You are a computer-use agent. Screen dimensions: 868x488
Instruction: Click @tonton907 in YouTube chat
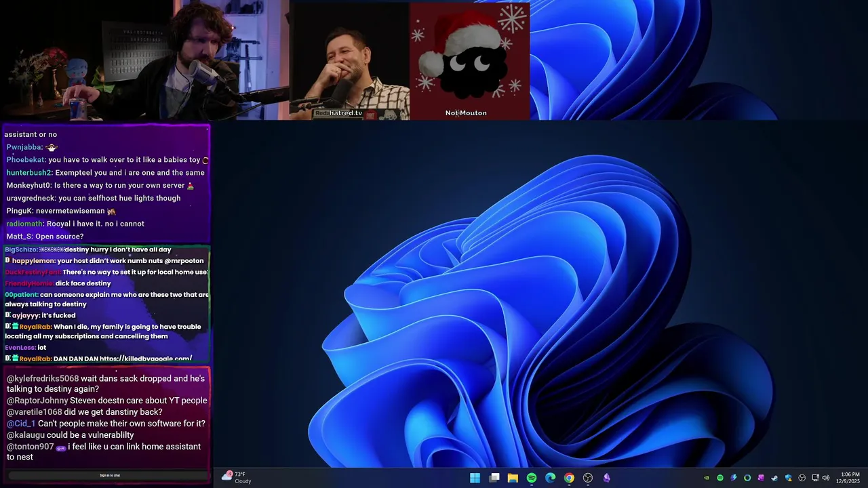pos(31,447)
